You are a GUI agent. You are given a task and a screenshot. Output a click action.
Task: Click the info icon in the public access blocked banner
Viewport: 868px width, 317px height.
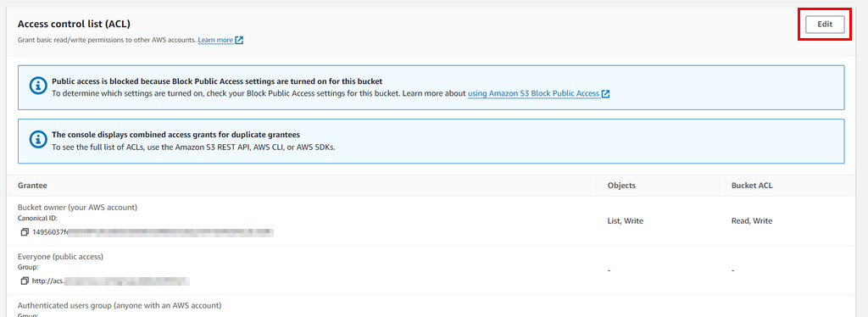pos(37,87)
